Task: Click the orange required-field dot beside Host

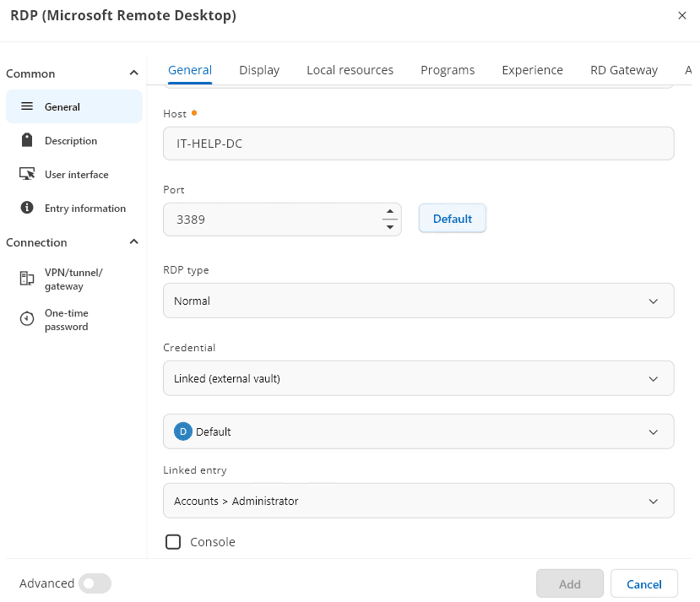Action: click(x=193, y=111)
